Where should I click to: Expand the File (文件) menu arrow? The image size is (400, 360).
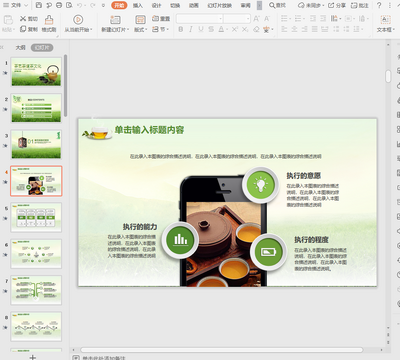click(x=26, y=5)
